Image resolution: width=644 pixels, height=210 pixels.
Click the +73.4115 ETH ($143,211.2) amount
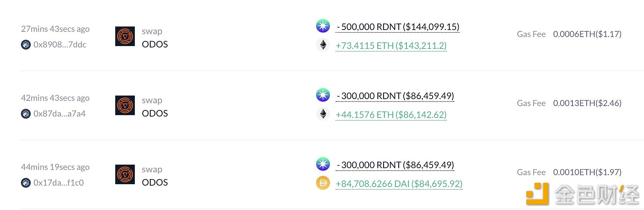(391, 46)
